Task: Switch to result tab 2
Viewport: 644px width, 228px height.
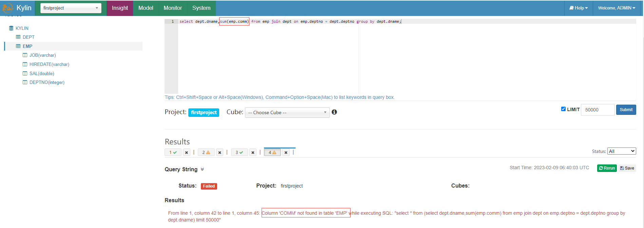Action: click(206, 152)
